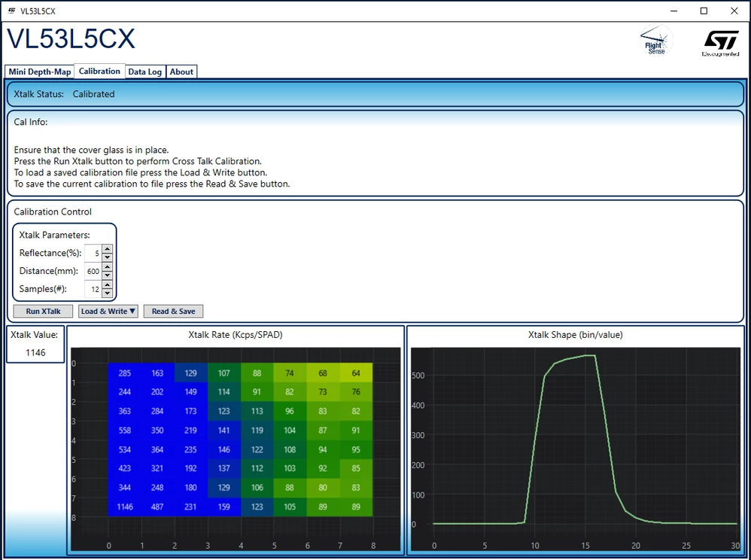Viewport: 751px width, 560px height.
Task: Increase Distance(mm) with up arrow
Action: click(x=108, y=266)
